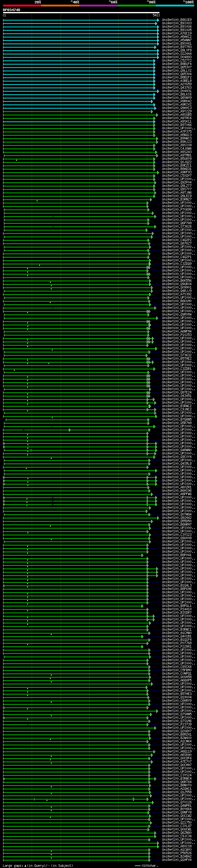Select hit label UniRef100_C4J6W6
The height and width of the screenshot is (868, 197).
coord(177,149)
